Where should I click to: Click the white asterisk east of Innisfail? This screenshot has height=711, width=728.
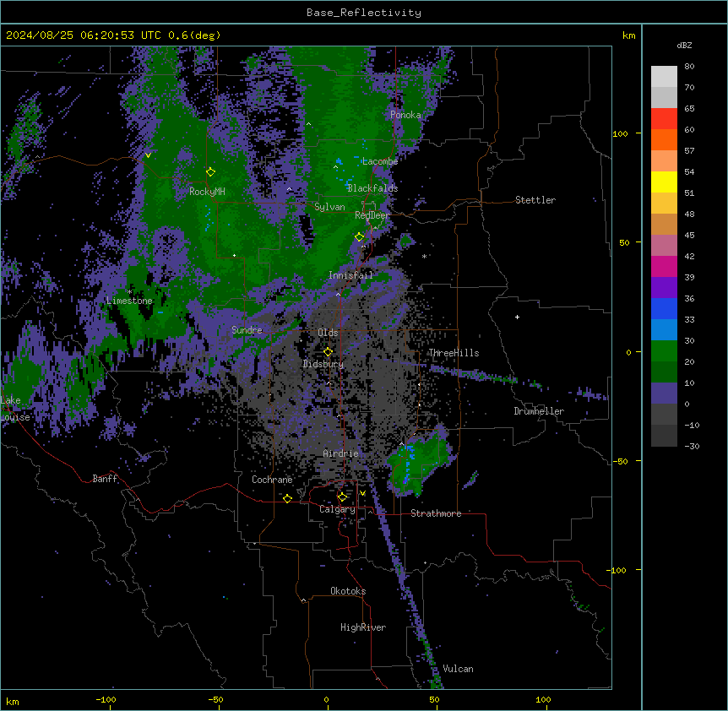coord(424,256)
